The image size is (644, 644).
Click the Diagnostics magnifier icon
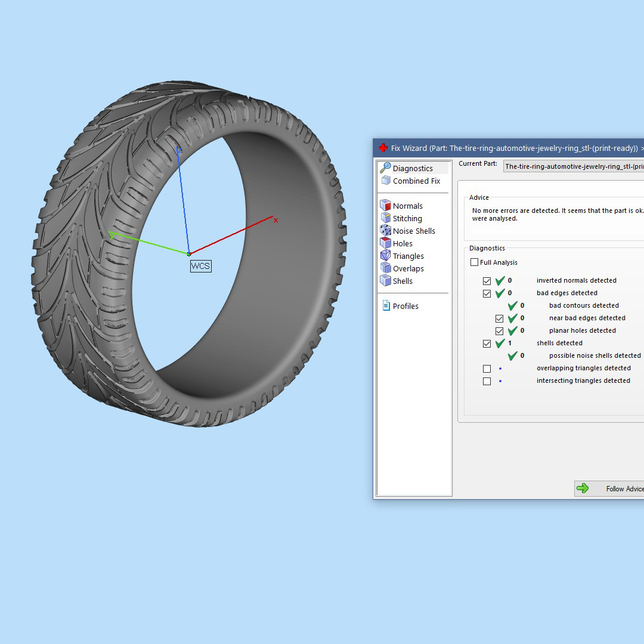tap(385, 168)
